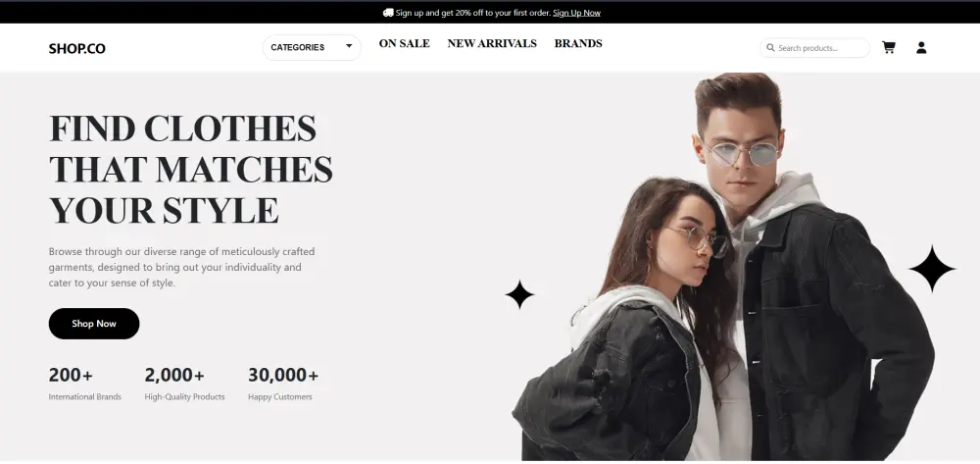Click the hero image of the couple
This screenshot has width=980, height=464.
click(723, 267)
